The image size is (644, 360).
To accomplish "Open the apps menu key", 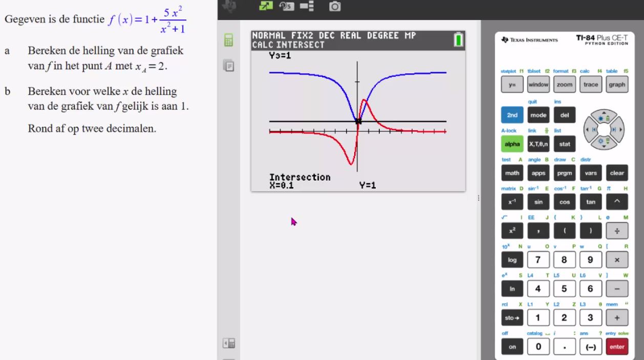I will click(x=538, y=173).
